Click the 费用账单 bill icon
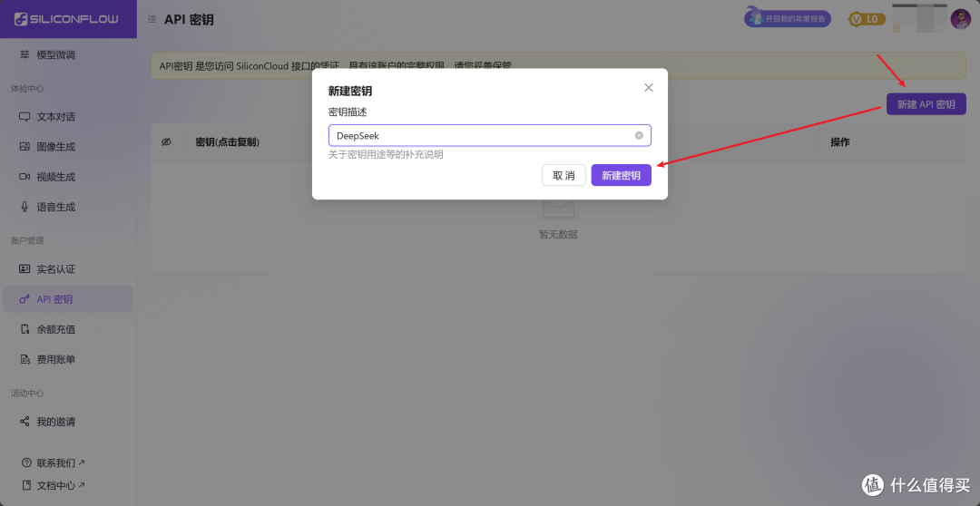Screen dimensions: 980x506 coord(25,359)
